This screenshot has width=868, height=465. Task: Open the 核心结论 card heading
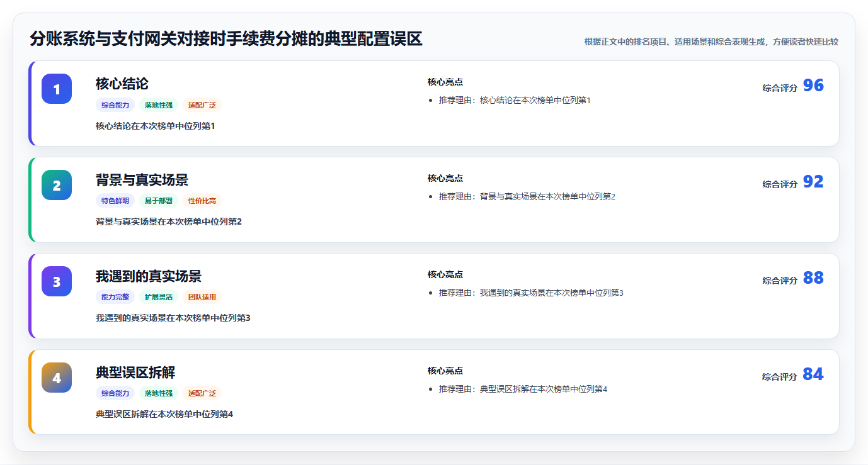point(122,84)
